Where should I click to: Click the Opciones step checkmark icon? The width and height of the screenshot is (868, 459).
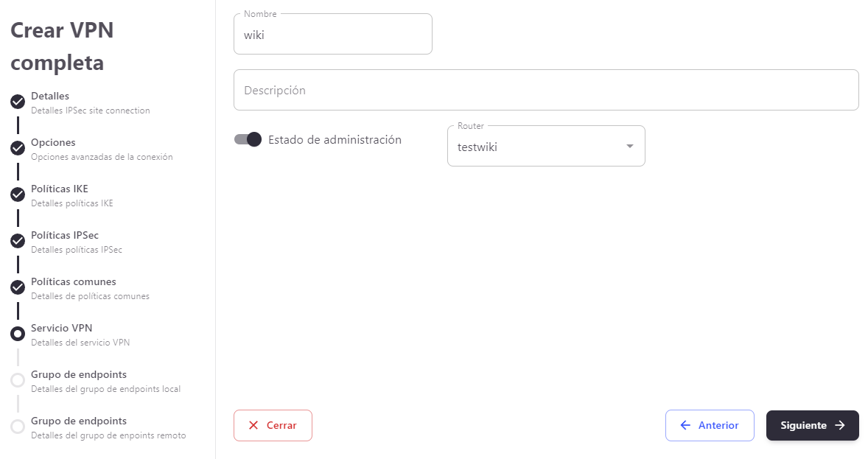[18, 148]
